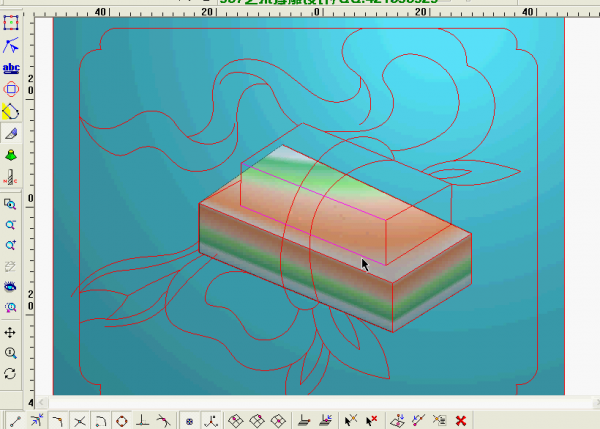Click the red X cancel button
600x429 pixels.
461,421
